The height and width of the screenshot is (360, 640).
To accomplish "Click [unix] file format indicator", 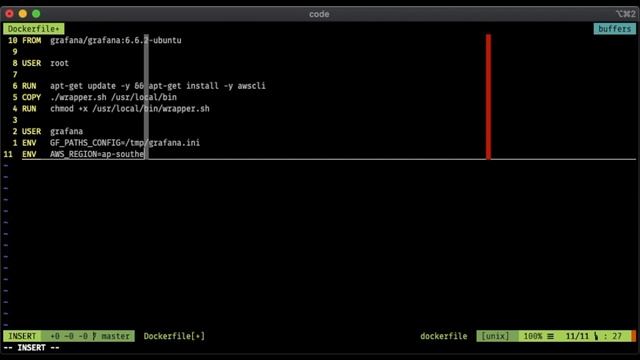I will [x=495, y=336].
